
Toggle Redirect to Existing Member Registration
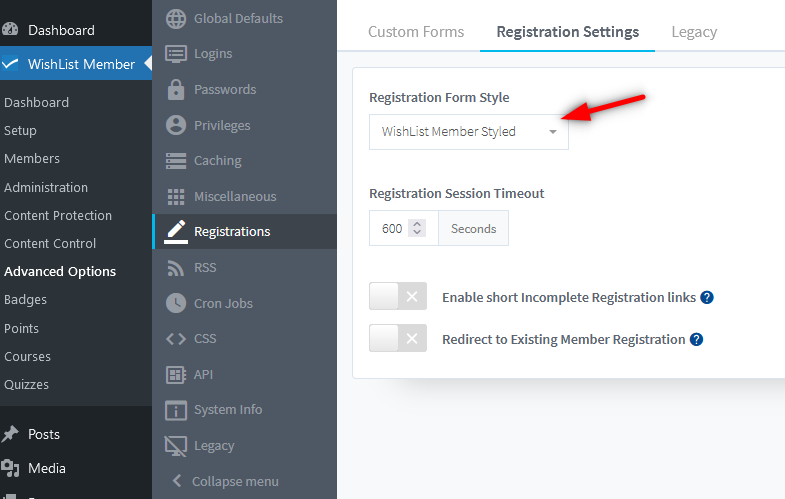pos(398,339)
